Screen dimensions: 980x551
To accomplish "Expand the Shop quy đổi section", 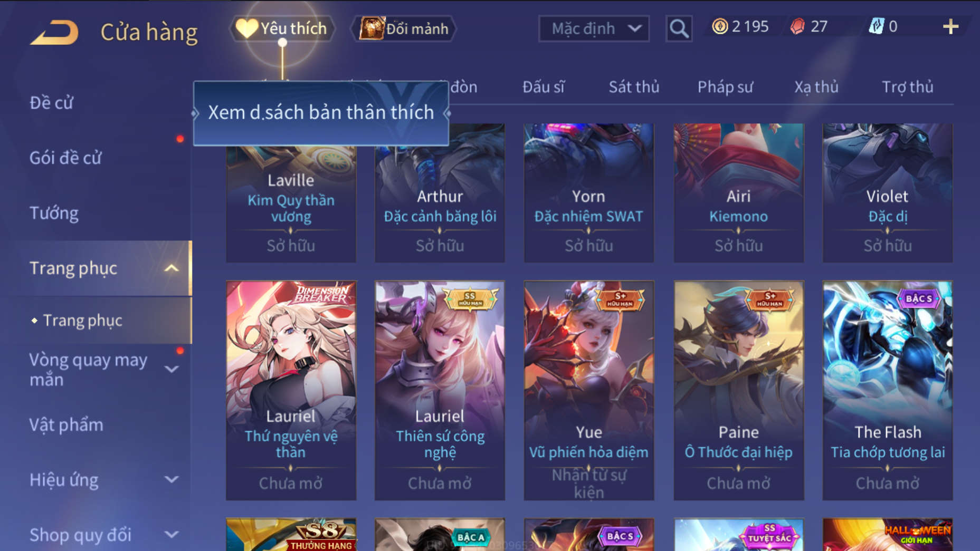I will (x=172, y=534).
